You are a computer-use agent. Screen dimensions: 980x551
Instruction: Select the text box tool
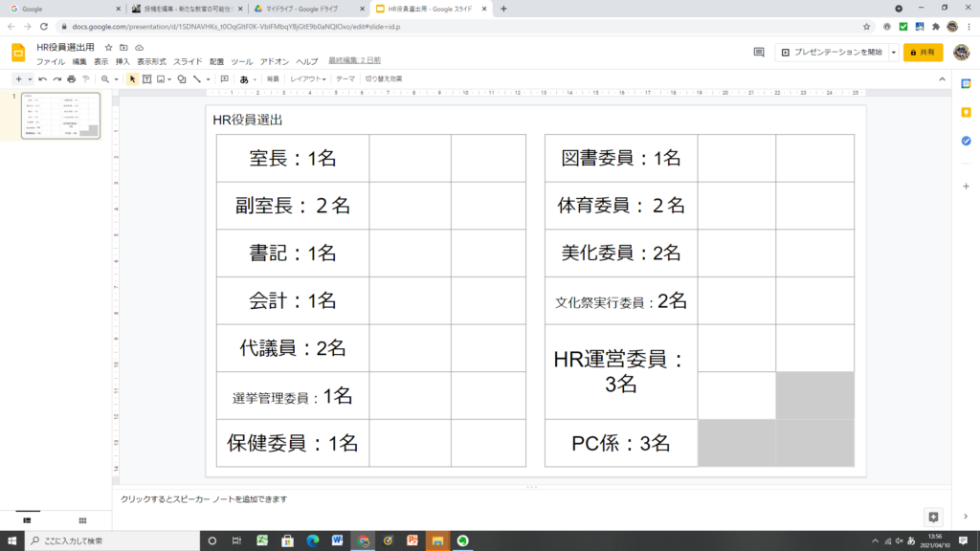[x=146, y=79]
